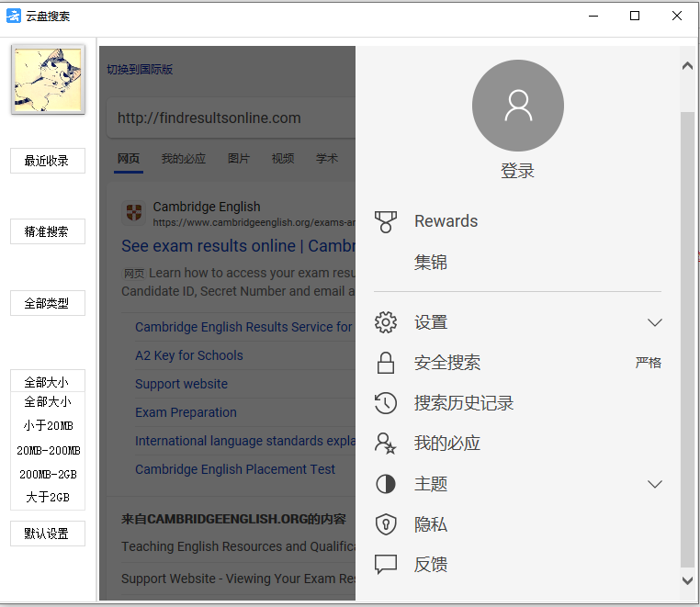Open International language standards link
700x607 pixels.
point(245,441)
